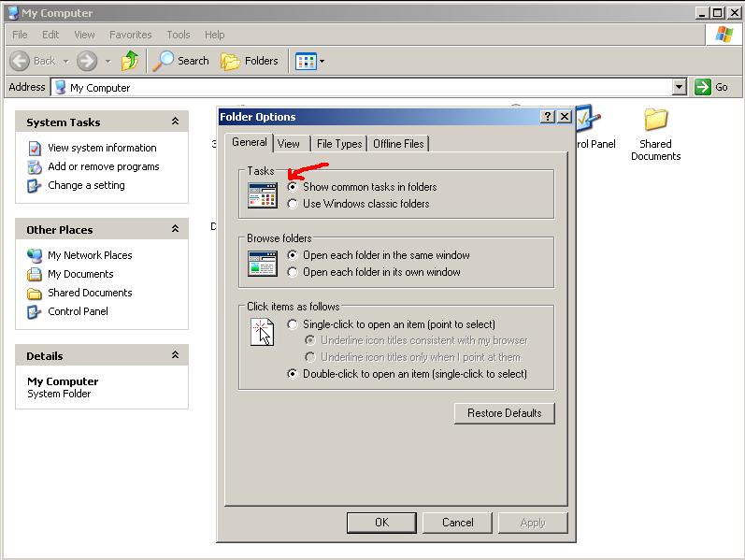Click the Forward arrow toolbar icon
Screen dimensions: 745x560
click(87, 61)
